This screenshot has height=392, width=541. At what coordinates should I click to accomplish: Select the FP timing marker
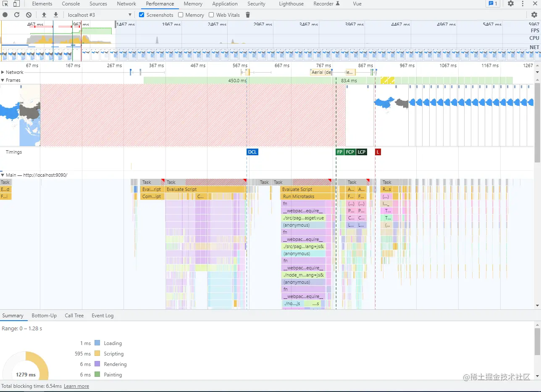[339, 152]
